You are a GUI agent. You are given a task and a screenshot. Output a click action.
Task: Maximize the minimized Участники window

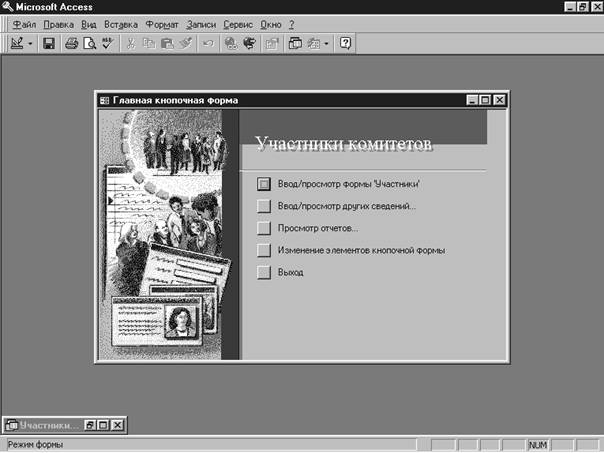pos(103,425)
